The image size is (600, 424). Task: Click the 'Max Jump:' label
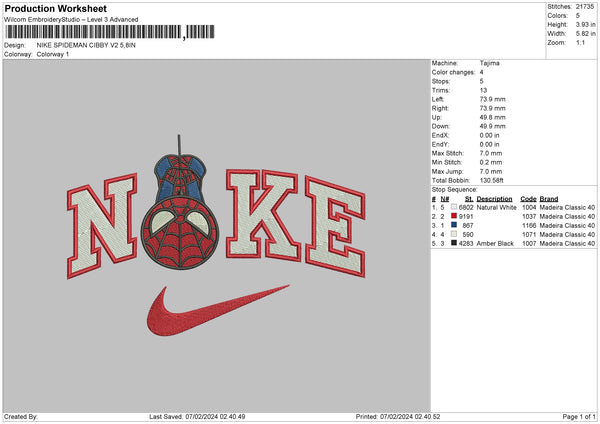(x=448, y=171)
